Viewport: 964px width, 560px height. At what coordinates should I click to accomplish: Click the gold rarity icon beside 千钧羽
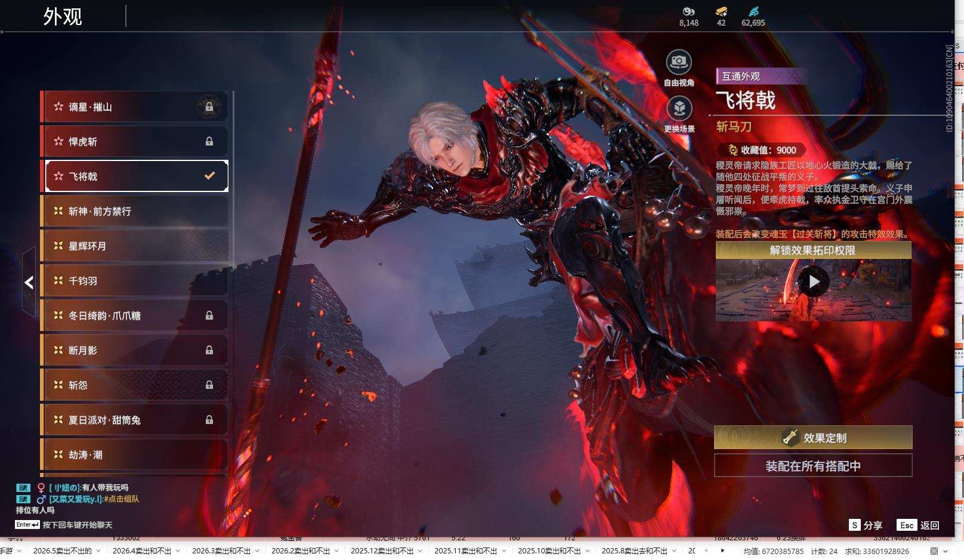pos(58,280)
